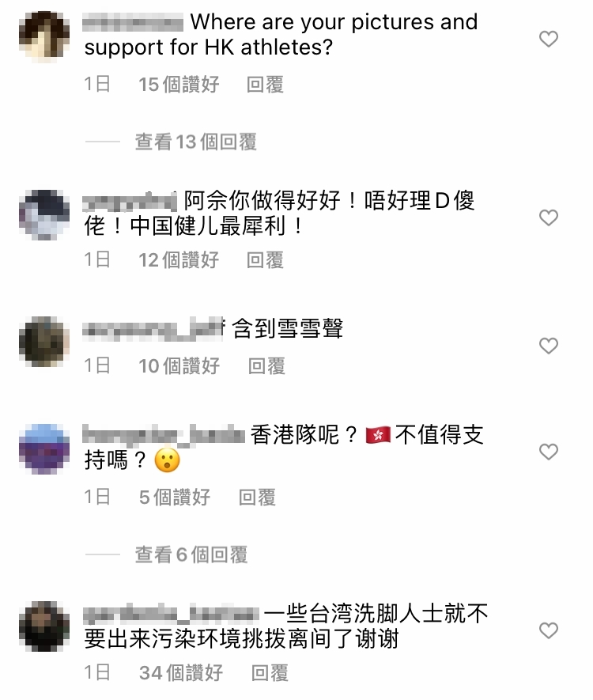This screenshot has width=593, height=700.
Task: Open avatar of 香港隊呢 commenter
Action: pyautogui.click(x=44, y=448)
